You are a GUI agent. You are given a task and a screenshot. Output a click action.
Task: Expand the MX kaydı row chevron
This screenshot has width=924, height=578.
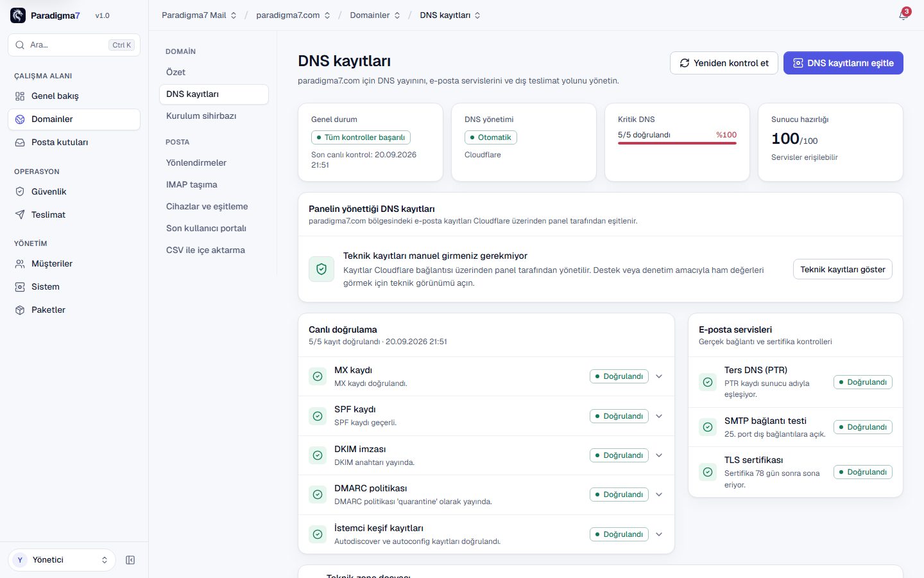pos(659,376)
